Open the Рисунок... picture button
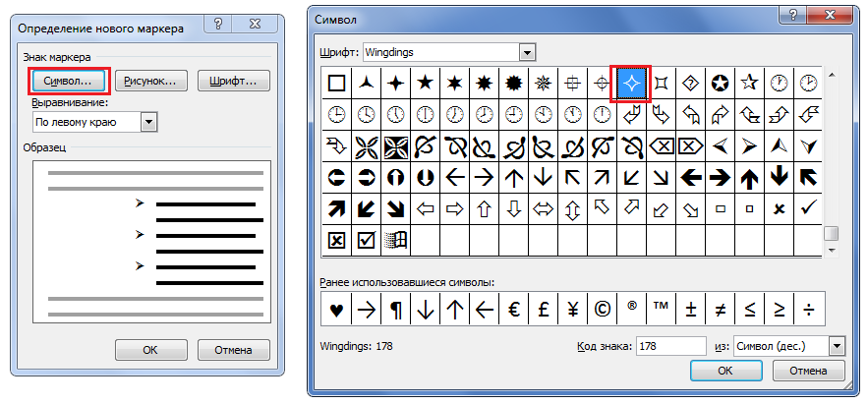 [x=151, y=81]
